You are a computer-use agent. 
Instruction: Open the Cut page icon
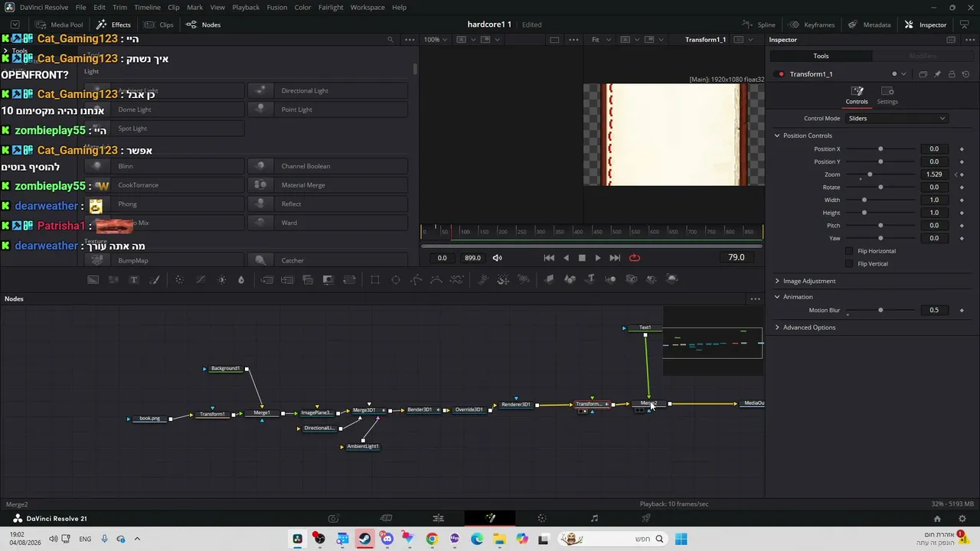(386, 518)
